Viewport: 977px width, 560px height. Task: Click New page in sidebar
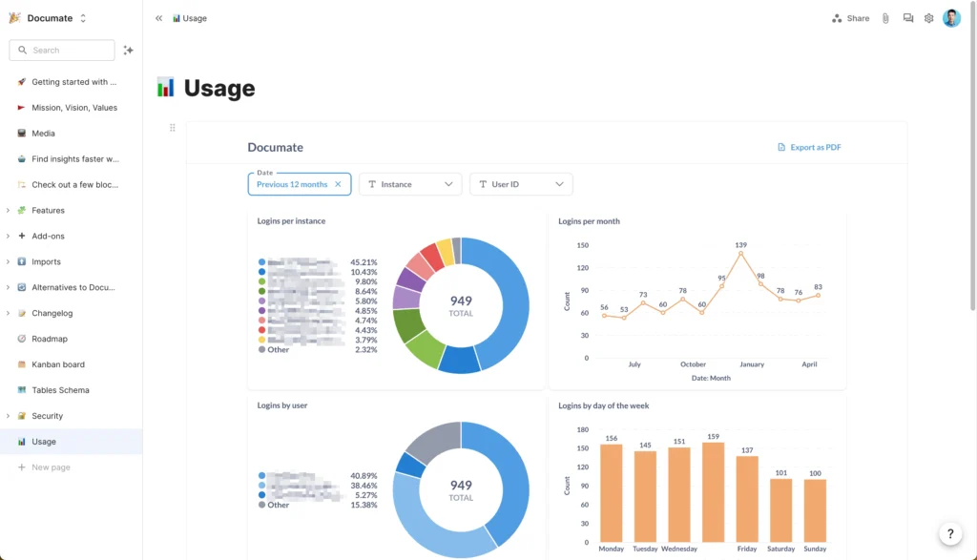(44, 467)
